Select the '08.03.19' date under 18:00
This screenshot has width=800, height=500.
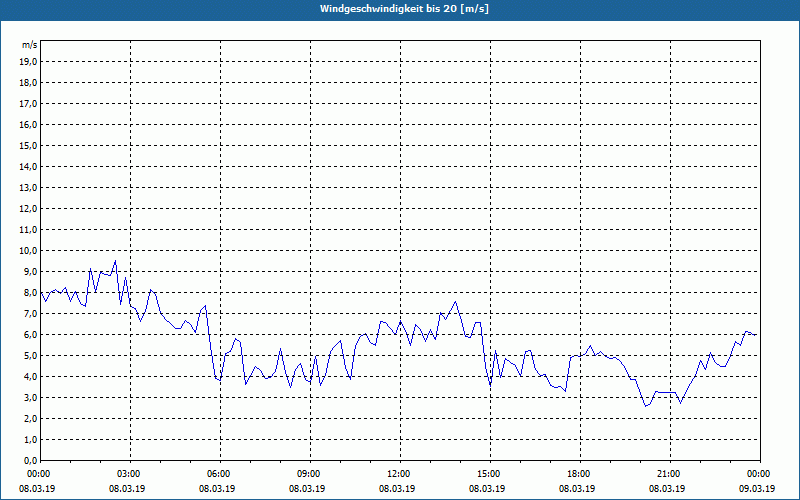tap(577, 488)
